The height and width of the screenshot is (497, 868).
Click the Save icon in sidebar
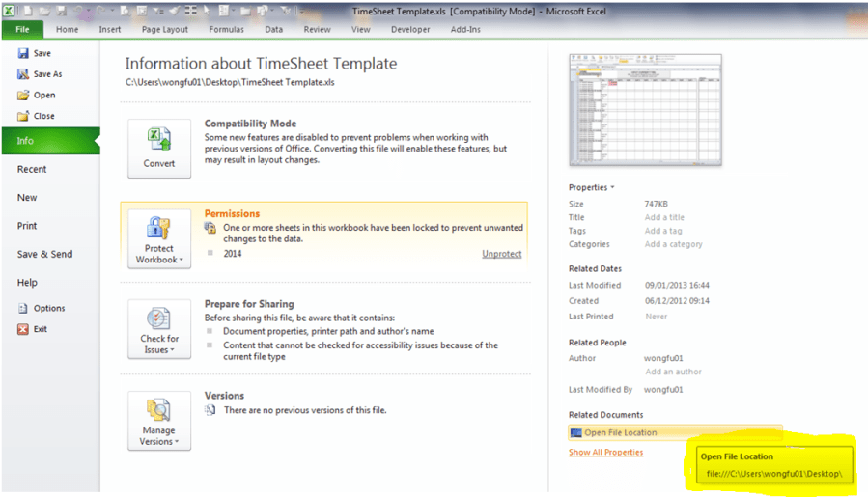(23, 53)
